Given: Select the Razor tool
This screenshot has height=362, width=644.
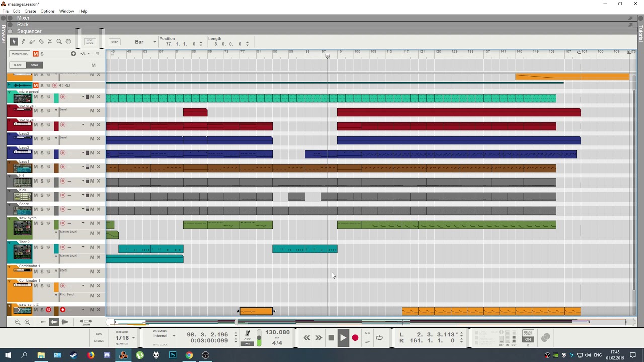Looking at the screenshot, I should [x=41, y=42].
